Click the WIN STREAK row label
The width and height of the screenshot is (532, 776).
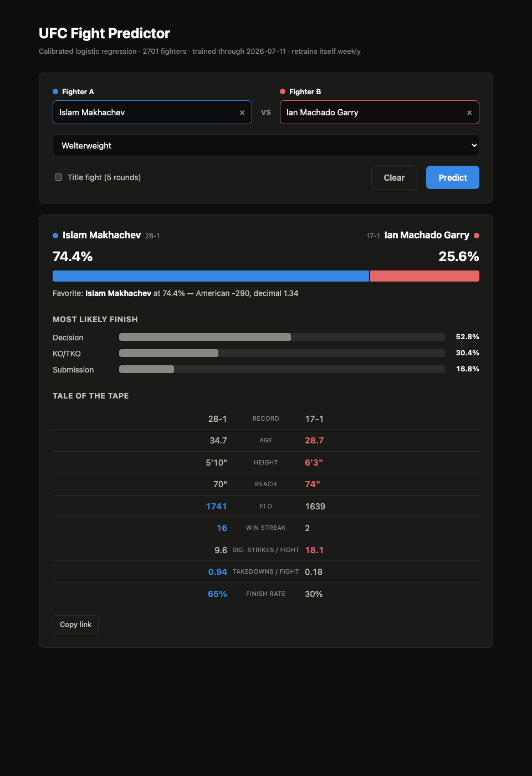pyautogui.click(x=266, y=528)
